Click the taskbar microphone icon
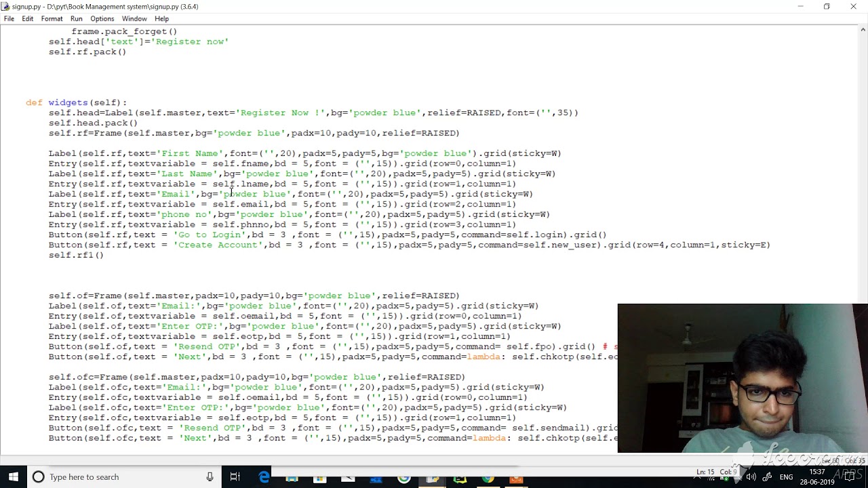 coord(210,476)
